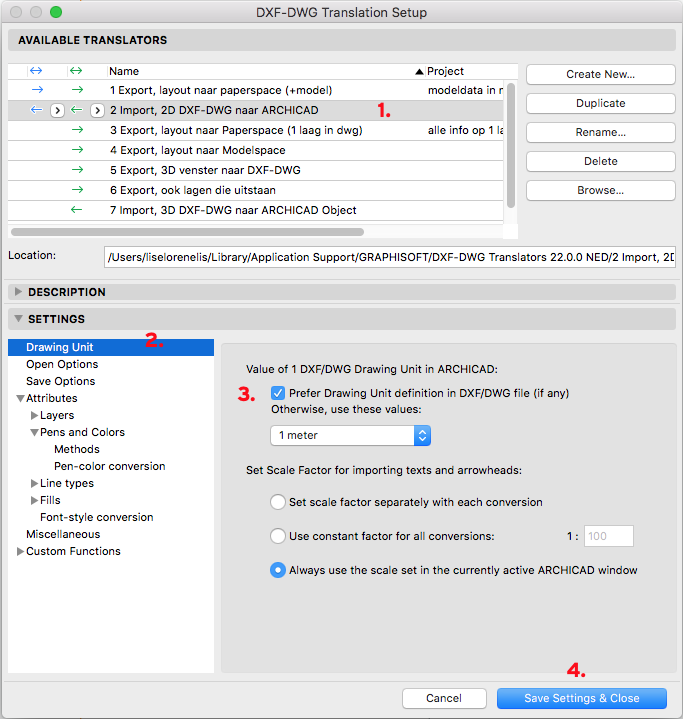This screenshot has height=719, width=683.
Task: Collapse the SETTINGS section
Action: (18, 319)
